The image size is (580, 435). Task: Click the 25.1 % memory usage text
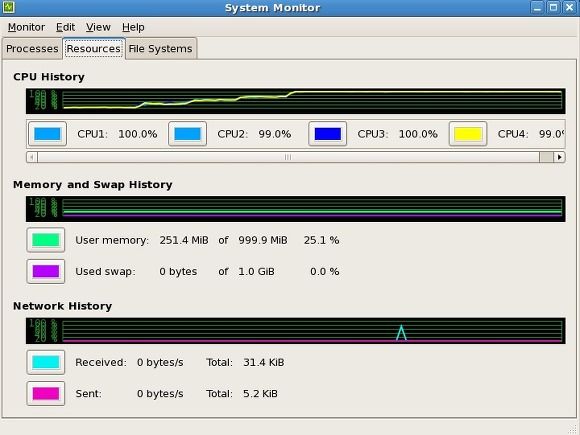tap(321, 240)
